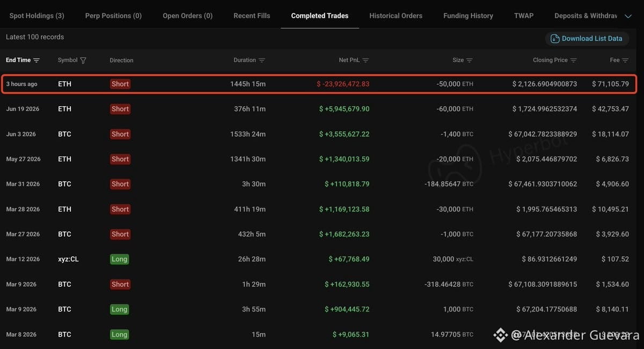Sort by End Time icon

point(36,61)
